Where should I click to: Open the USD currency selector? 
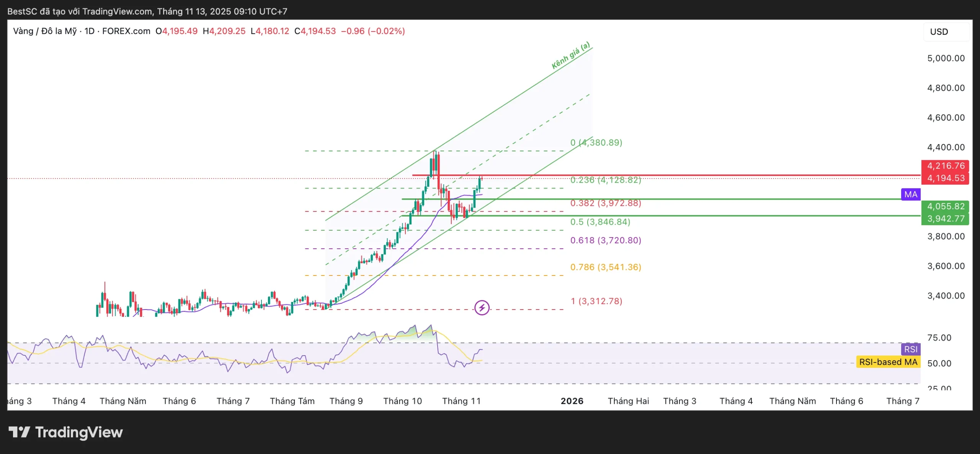pos(939,32)
